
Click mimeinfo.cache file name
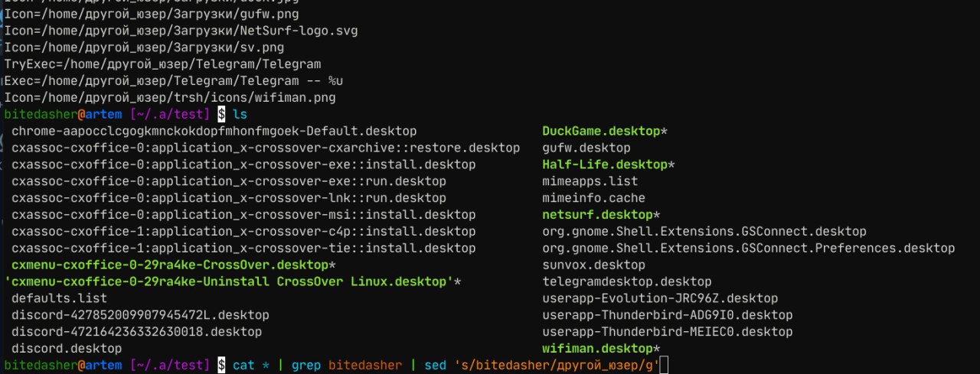(x=593, y=199)
